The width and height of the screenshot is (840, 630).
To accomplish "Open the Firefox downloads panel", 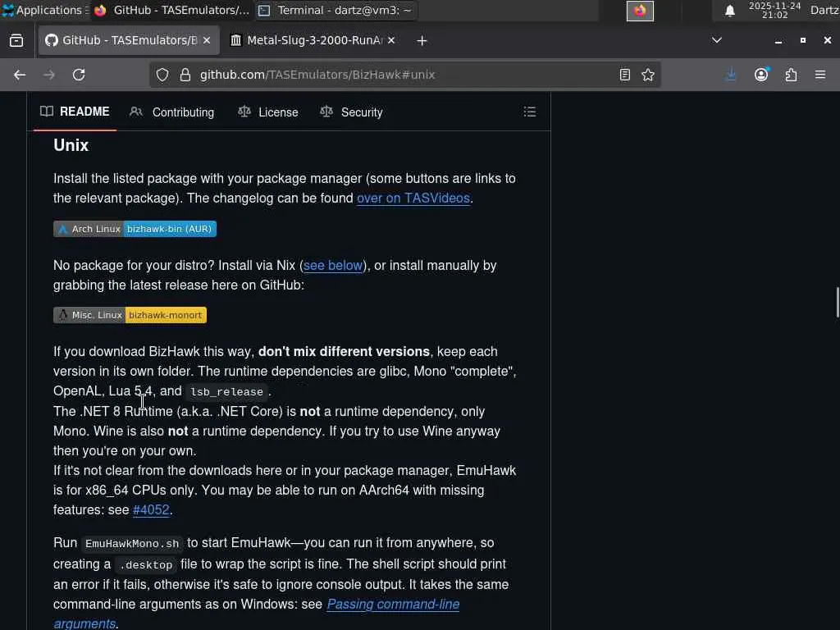I will [x=731, y=75].
